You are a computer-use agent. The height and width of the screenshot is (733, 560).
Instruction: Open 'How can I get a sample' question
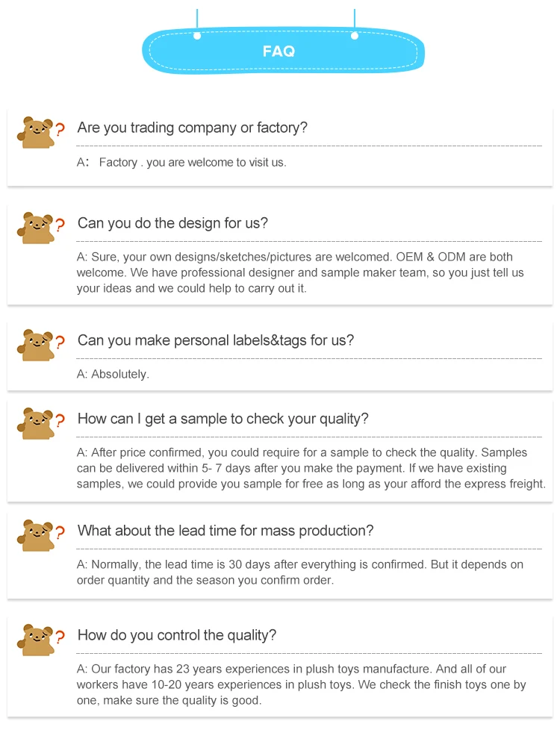pyautogui.click(x=223, y=419)
